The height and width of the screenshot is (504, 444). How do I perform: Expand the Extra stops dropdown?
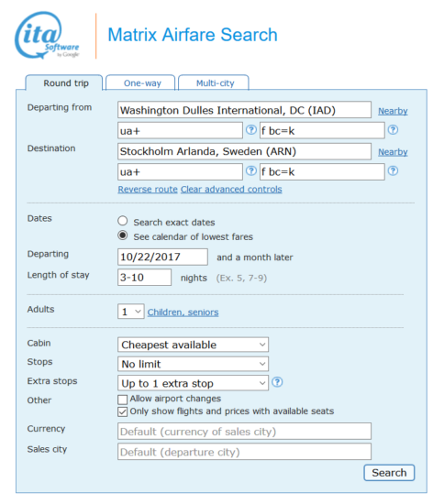[193, 383]
